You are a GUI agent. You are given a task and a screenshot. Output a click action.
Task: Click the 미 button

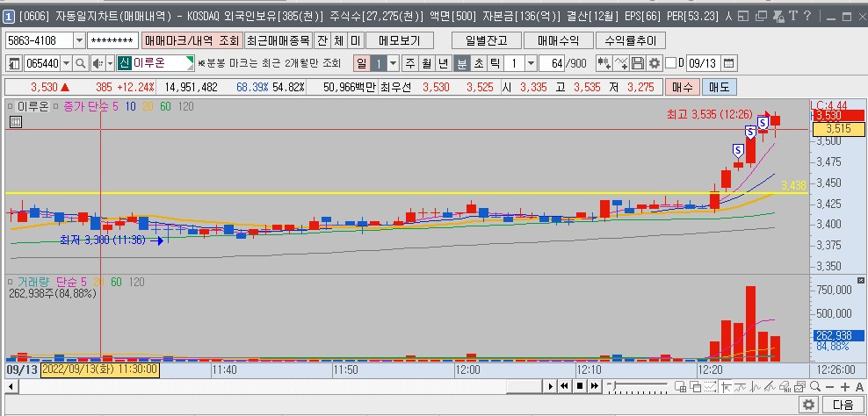[355, 40]
